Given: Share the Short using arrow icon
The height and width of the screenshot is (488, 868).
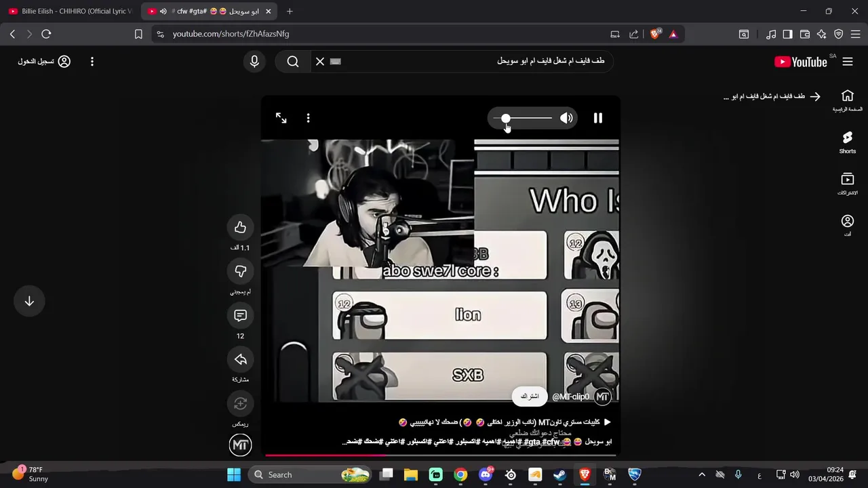Looking at the screenshot, I should (240, 359).
